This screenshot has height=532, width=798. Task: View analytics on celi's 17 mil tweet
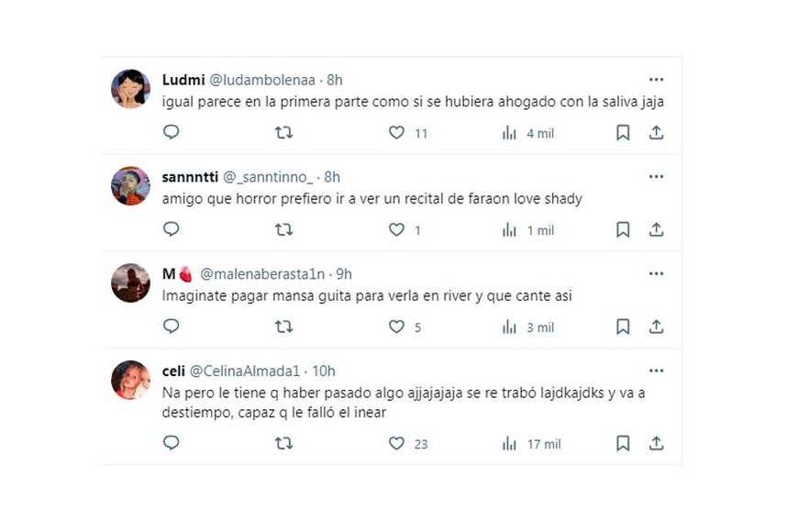coord(510,444)
